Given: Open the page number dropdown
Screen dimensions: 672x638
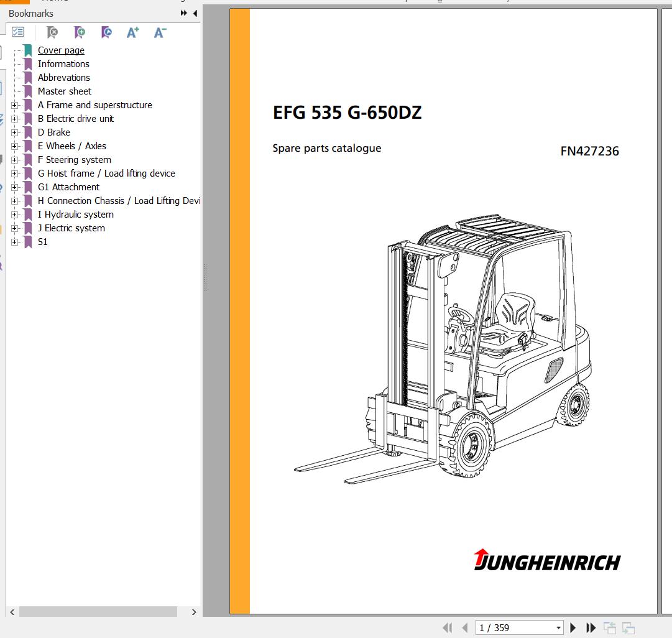Looking at the screenshot, I should click(559, 628).
